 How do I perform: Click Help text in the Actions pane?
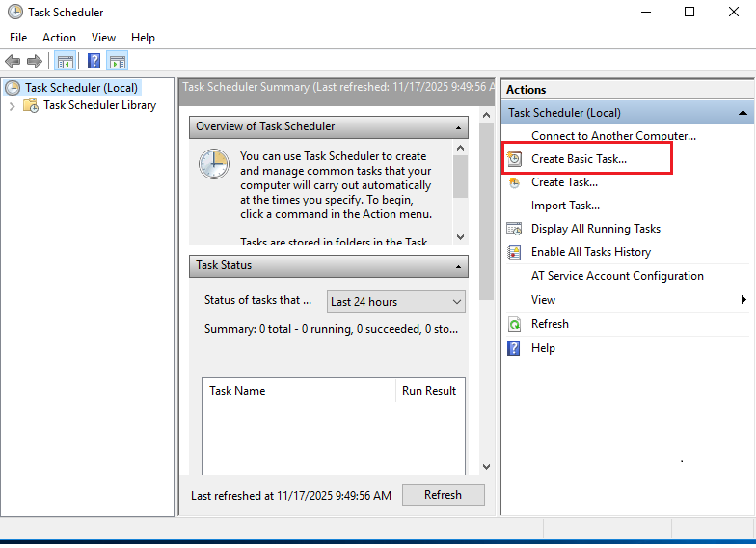click(543, 348)
